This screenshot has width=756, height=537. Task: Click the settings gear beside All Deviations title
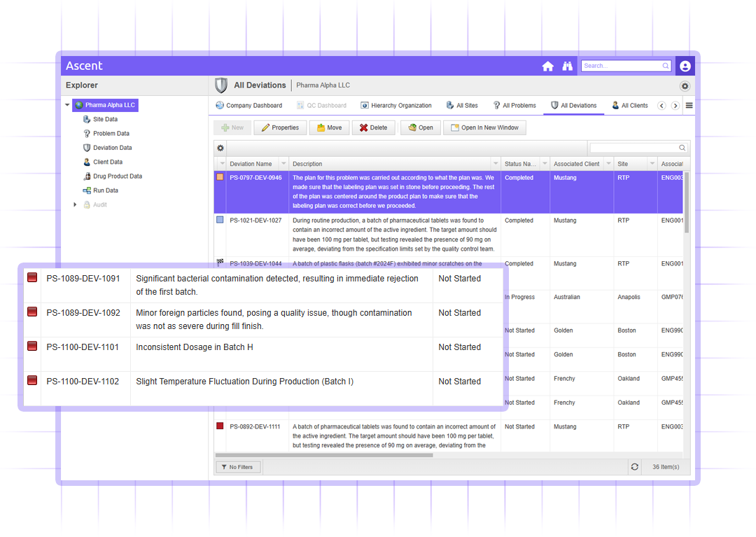[x=685, y=86]
